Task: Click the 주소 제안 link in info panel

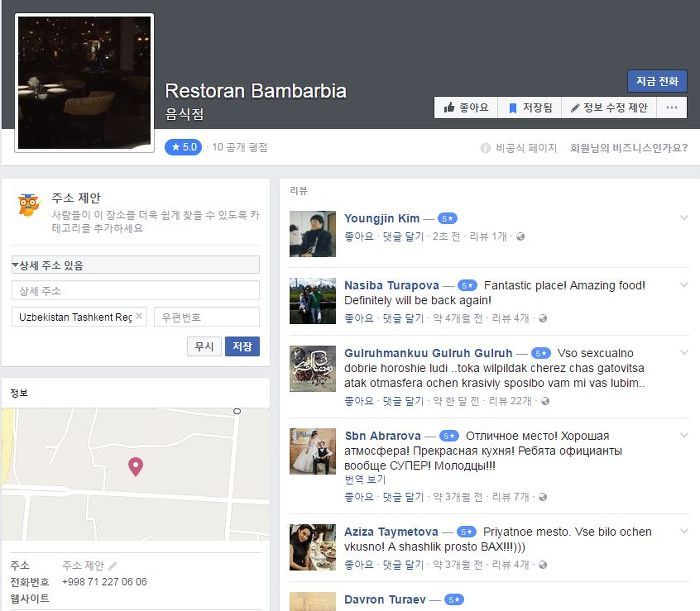Action: pos(83,565)
